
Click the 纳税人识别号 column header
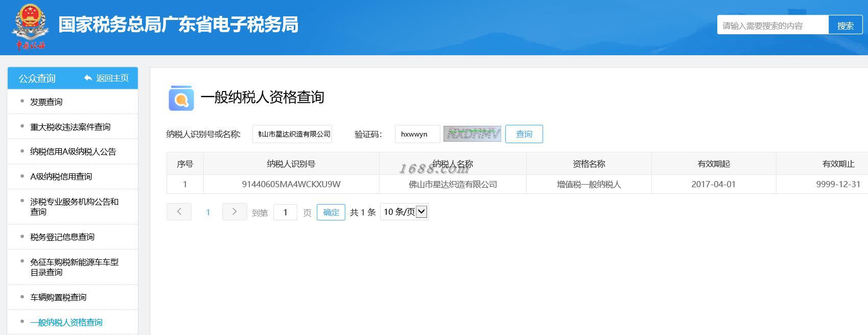pyautogui.click(x=291, y=164)
